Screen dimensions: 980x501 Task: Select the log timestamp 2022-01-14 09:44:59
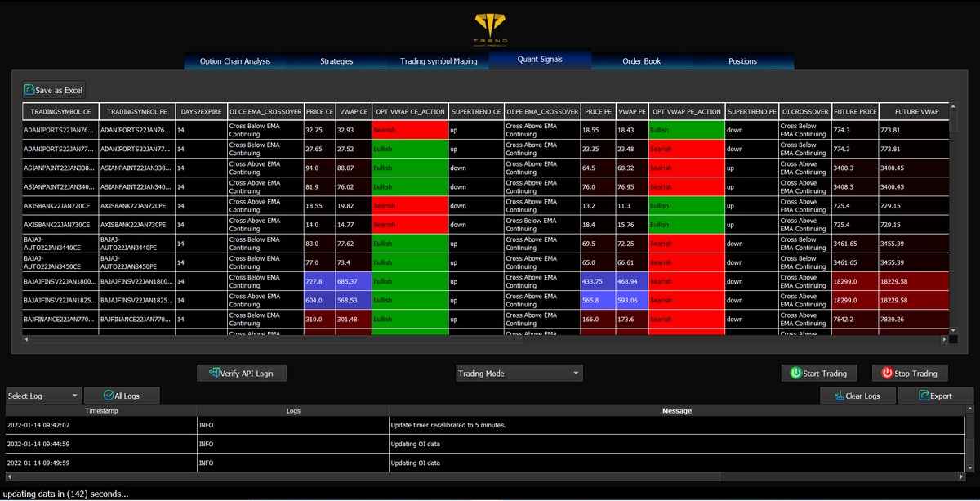[x=101, y=444]
